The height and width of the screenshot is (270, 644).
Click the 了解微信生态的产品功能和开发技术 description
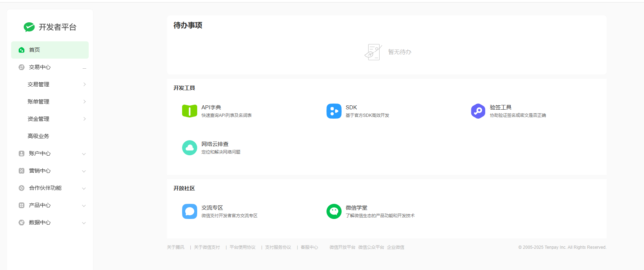pyautogui.click(x=380, y=216)
